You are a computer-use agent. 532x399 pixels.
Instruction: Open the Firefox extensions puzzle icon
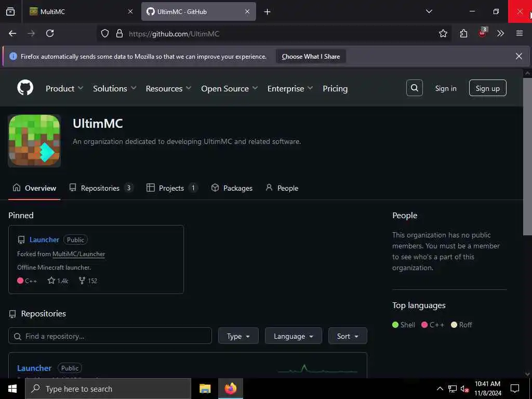[x=463, y=33]
